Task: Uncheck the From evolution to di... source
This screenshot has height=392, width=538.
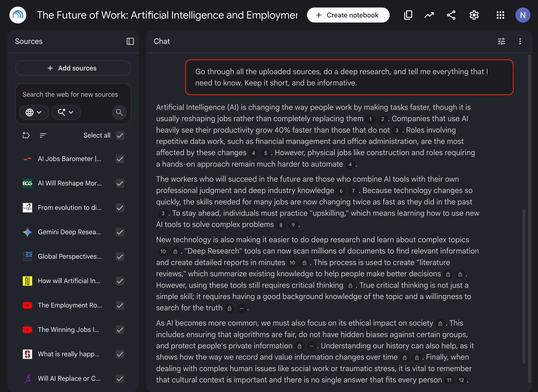Action: click(x=120, y=208)
